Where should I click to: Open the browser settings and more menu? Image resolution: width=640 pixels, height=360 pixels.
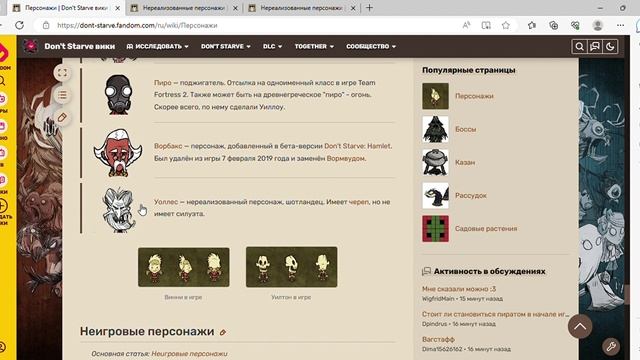(620, 25)
